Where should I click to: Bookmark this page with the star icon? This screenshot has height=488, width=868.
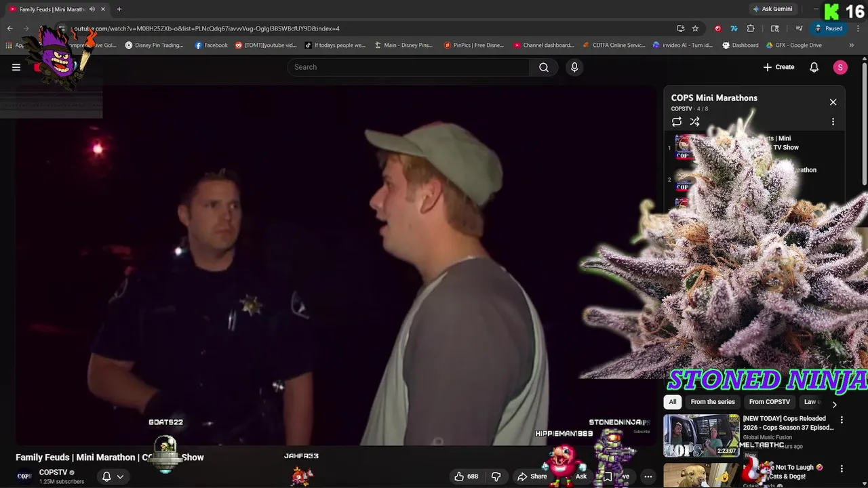695,28
